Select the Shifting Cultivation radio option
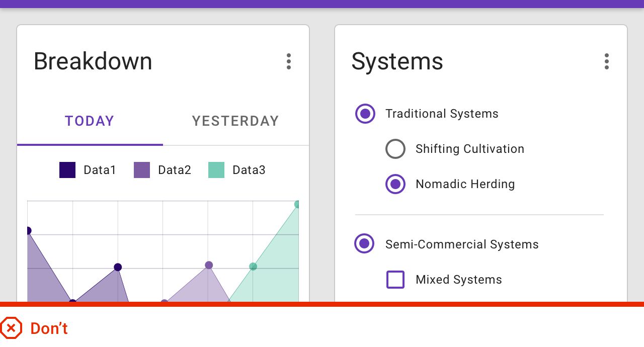The height and width of the screenshot is (347, 644). (x=395, y=149)
